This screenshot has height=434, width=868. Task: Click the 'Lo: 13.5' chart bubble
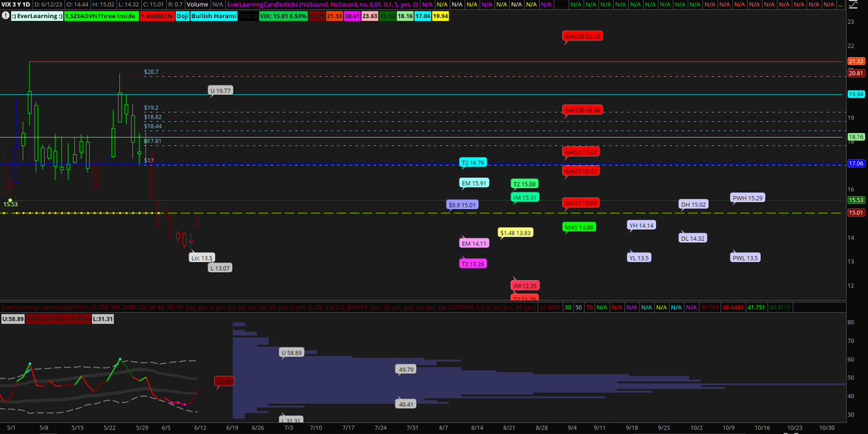(x=202, y=258)
